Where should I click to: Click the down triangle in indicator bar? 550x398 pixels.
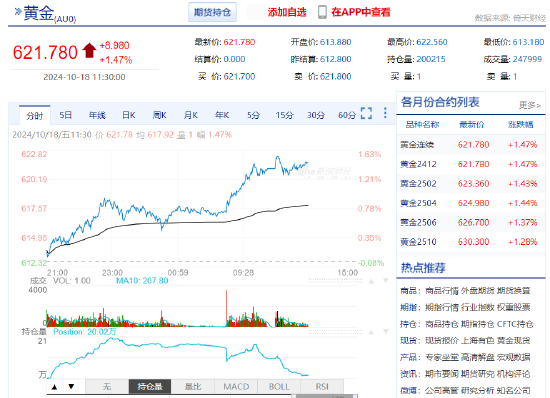pyautogui.click(x=71, y=386)
